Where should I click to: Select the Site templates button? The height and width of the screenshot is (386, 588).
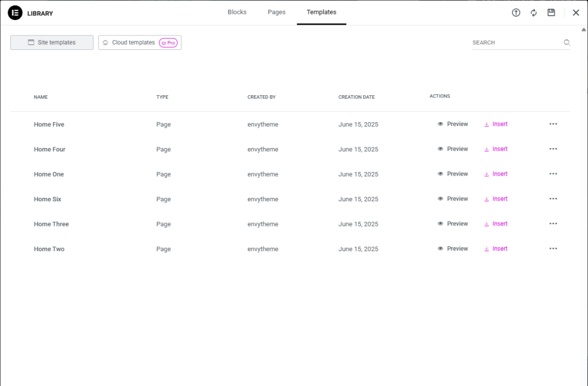coord(52,42)
